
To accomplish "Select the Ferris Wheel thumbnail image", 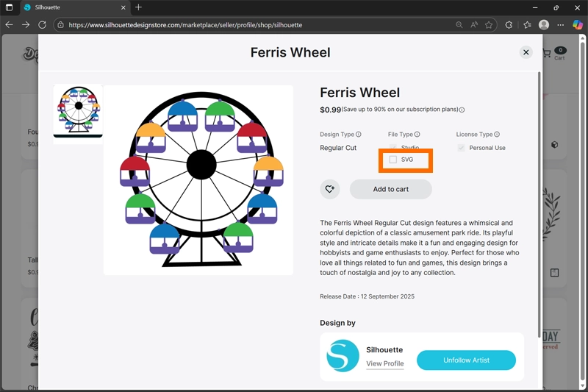I will [78, 111].
